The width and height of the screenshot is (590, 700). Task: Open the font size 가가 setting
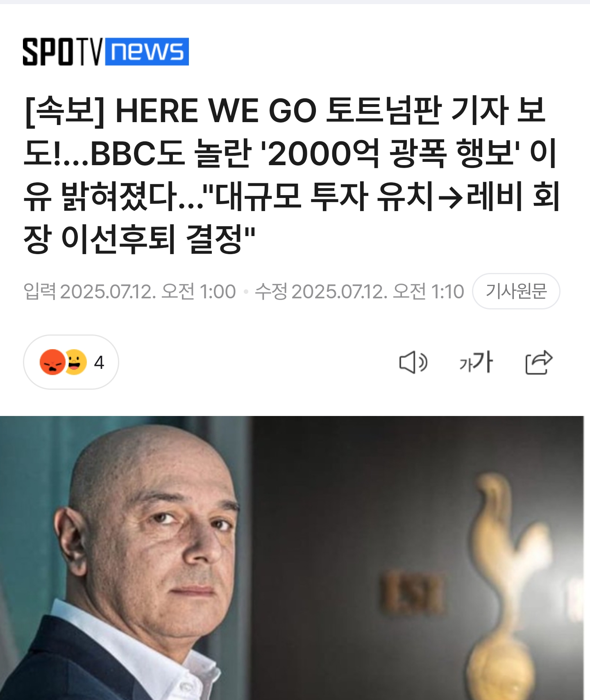click(476, 362)
